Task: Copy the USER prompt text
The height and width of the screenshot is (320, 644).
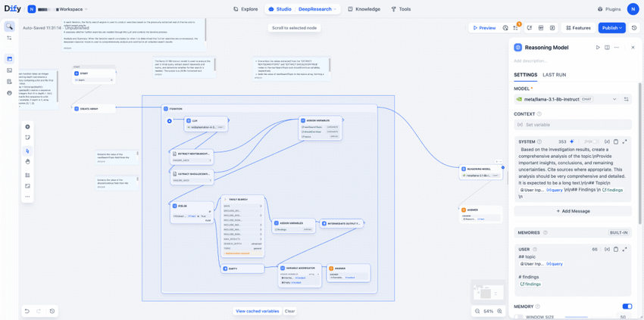Action: [616, 249]
